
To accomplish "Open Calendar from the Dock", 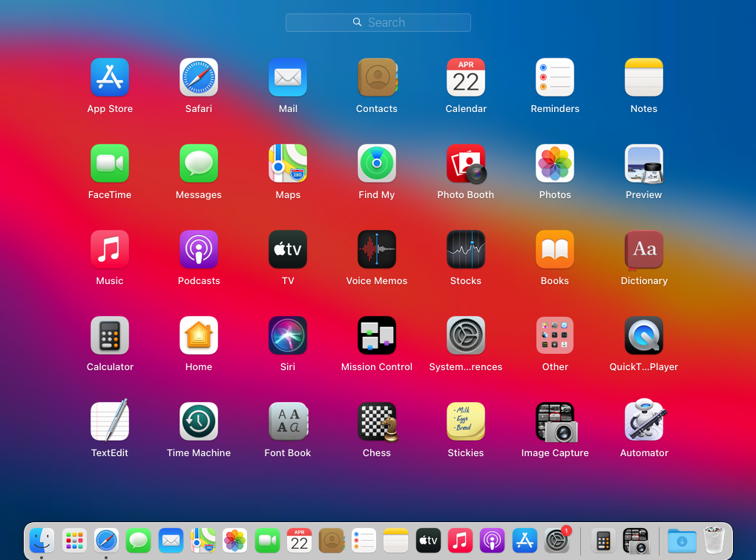I will [x=300, y=541].
